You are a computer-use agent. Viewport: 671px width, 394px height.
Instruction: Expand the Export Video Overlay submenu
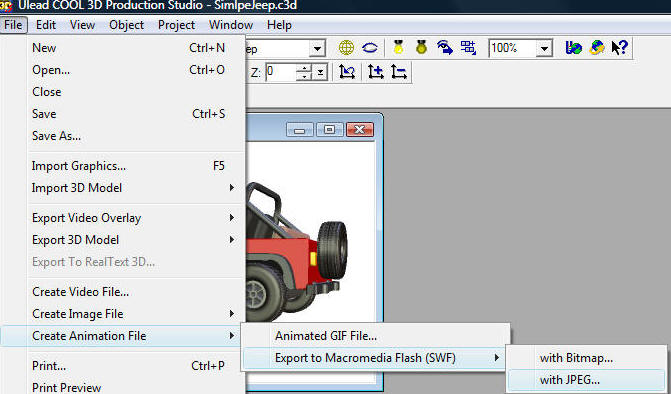click(x=124, y=218)
